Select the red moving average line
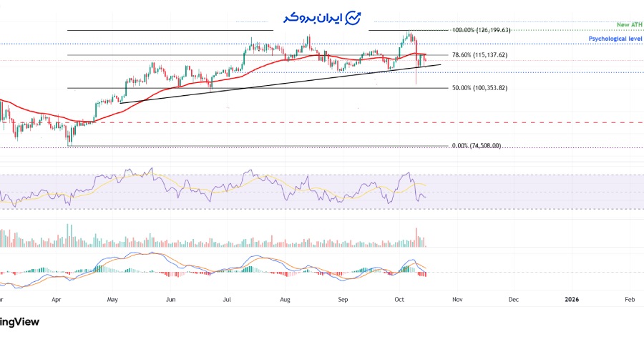This screenshot has height=337, width=644. click(179, 85)
